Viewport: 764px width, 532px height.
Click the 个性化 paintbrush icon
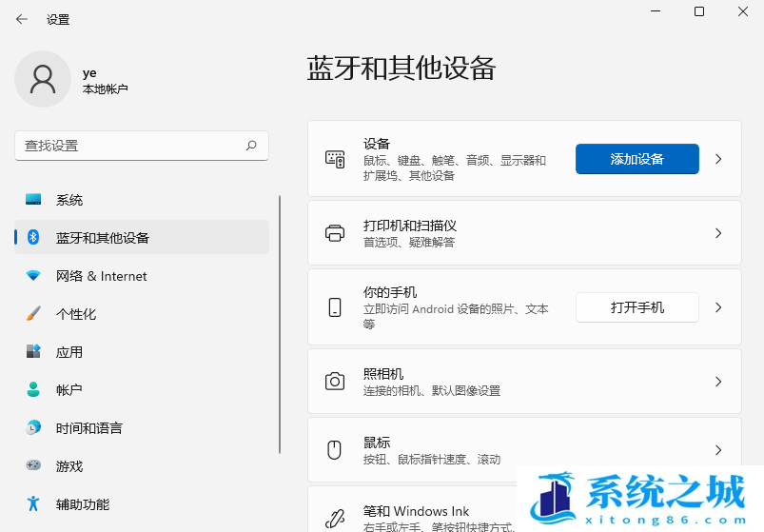tap(33, 314)
